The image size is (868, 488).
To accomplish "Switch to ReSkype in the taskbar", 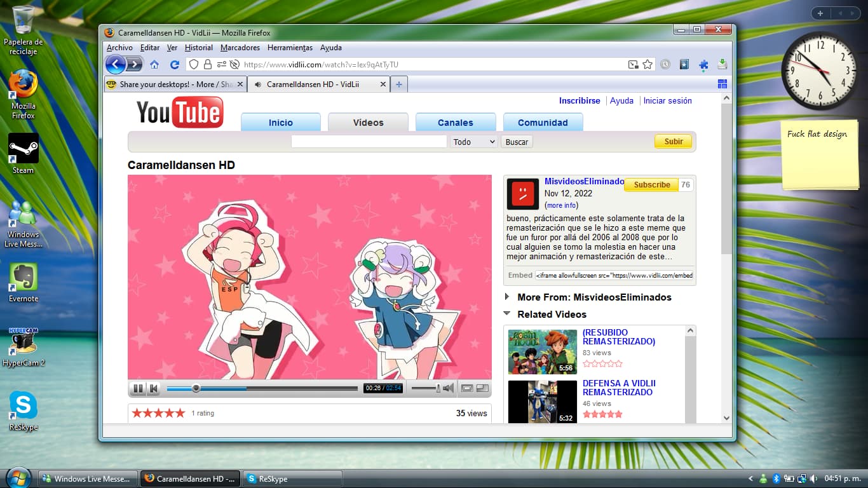I will [292, 478].
